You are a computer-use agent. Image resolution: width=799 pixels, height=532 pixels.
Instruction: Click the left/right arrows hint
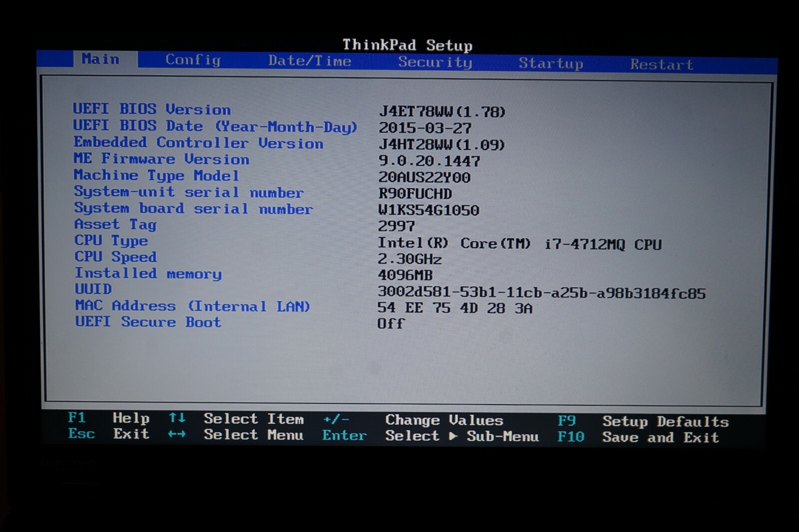(177, 434)
